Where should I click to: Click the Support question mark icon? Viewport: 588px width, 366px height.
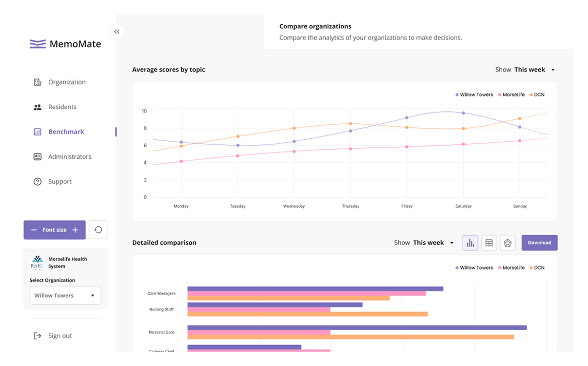point(37,182)
